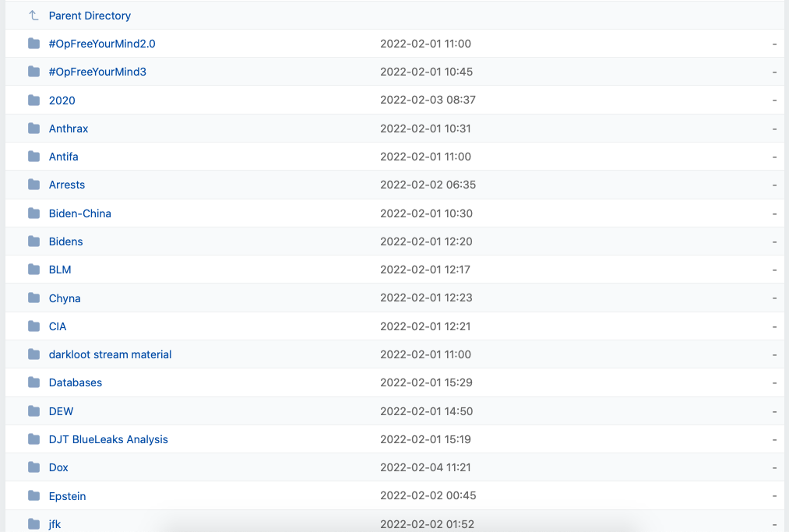789x532 pixels.
Task: Click the folder icon beside #OpFreeYourMind2.0
Action: pos(33,44)
